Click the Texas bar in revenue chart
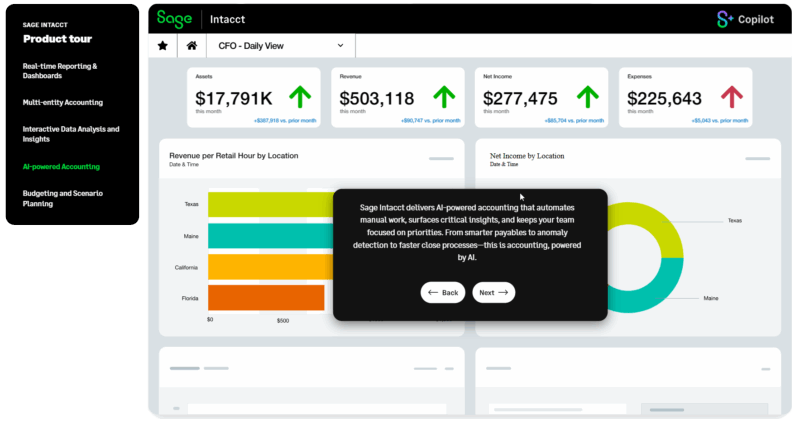The image size is (800, 423). 270,205
